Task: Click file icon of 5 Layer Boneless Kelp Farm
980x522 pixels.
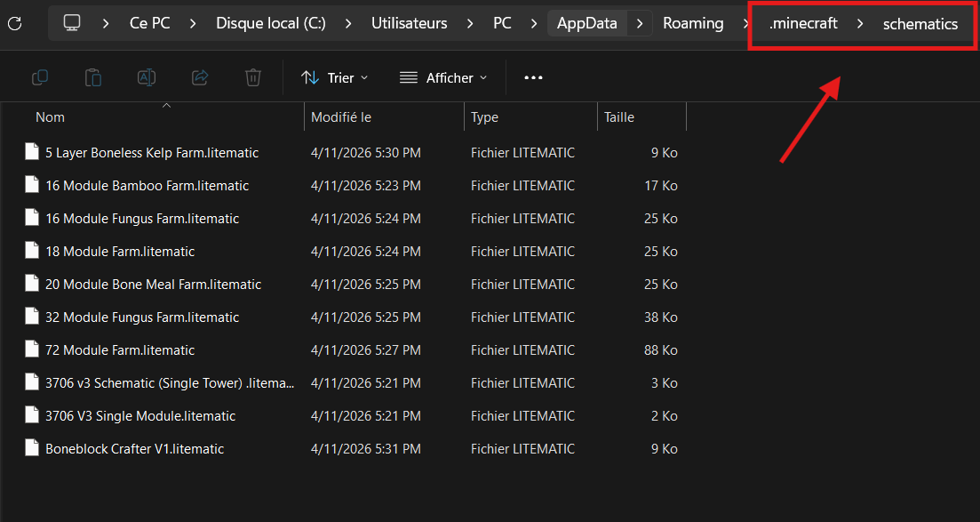Action: point(33,152)
